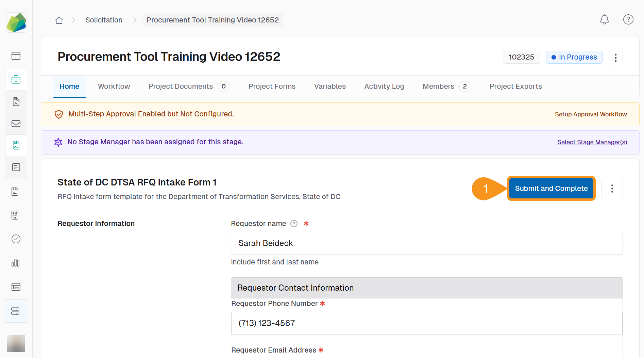Open intake form three-dot menu
The image size is (644, 358).
pos(612,189)
